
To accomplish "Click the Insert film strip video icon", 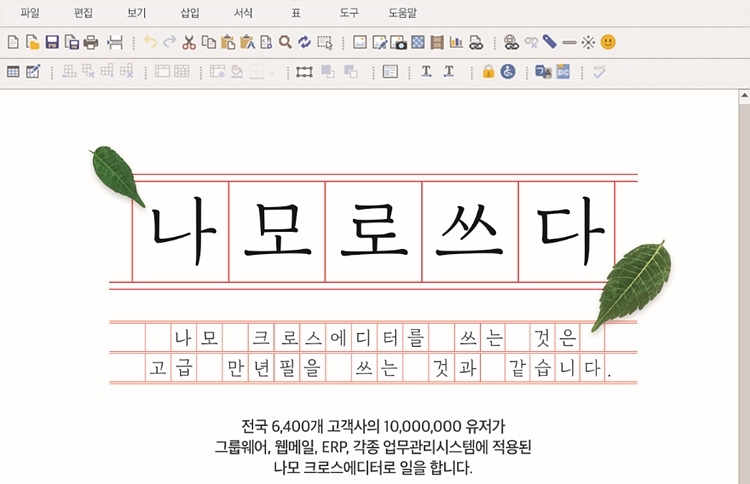I will 437,42.
